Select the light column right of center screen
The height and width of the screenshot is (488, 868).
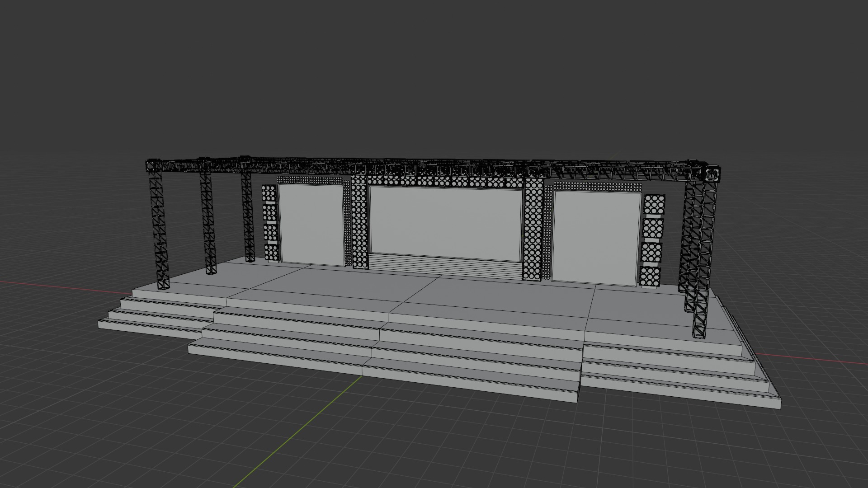click(533, 229)
